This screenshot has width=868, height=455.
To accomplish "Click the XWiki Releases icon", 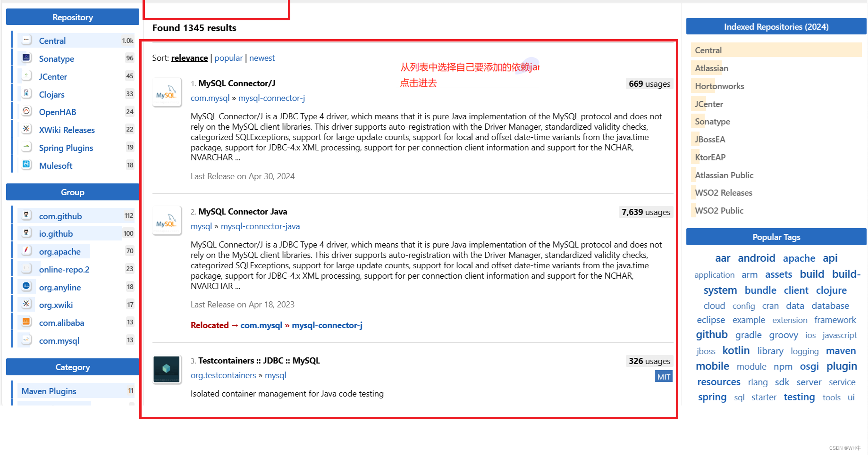I will point(26,129).
